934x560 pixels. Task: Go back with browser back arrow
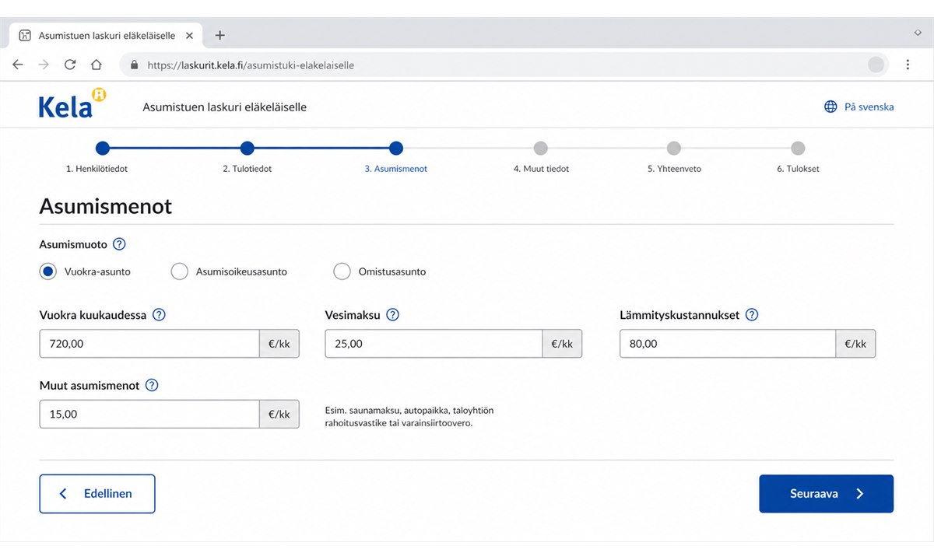(x=18, y=65)
